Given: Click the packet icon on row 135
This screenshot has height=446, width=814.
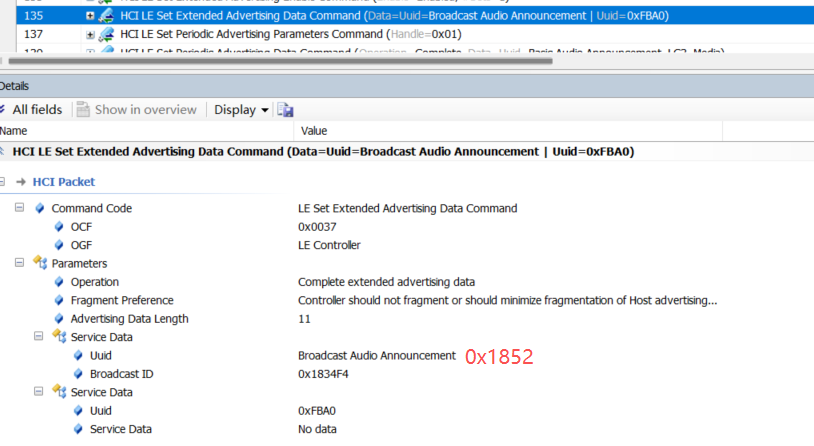Looking at the screenshot, I should coord(106,16).
